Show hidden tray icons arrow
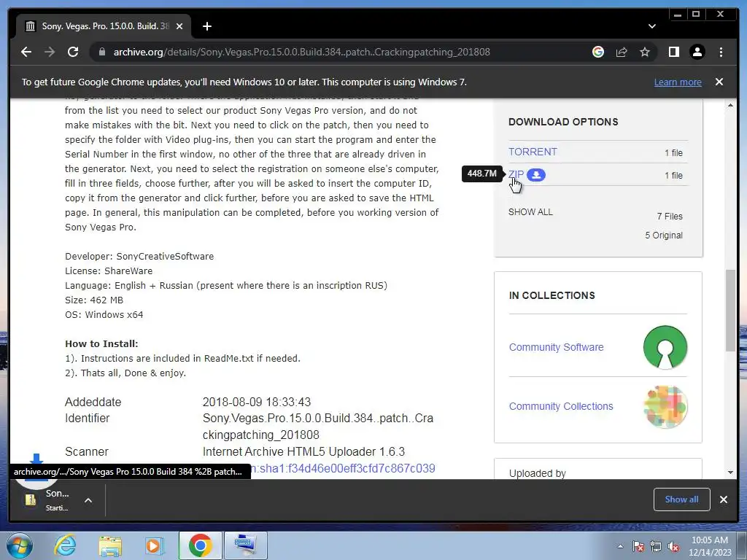 point(620,546)
